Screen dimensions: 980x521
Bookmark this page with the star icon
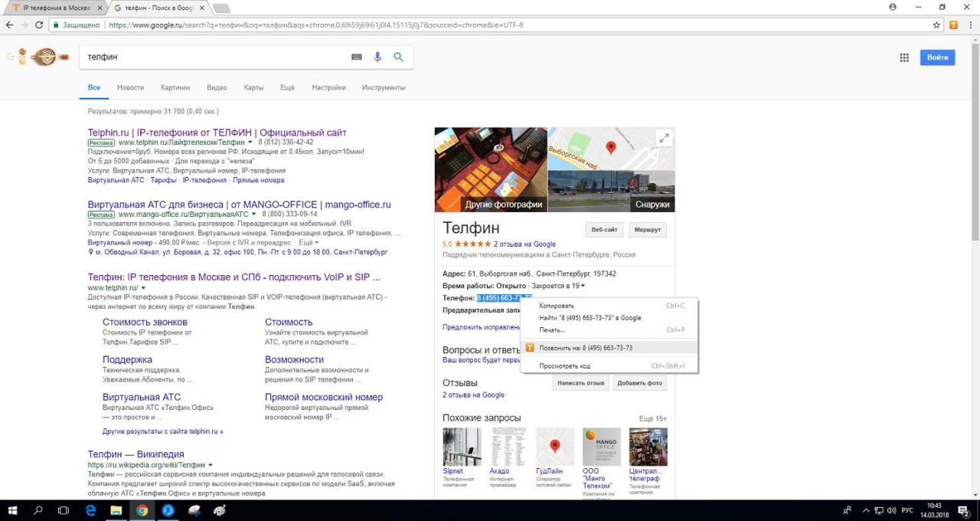[x=937, y=25]
